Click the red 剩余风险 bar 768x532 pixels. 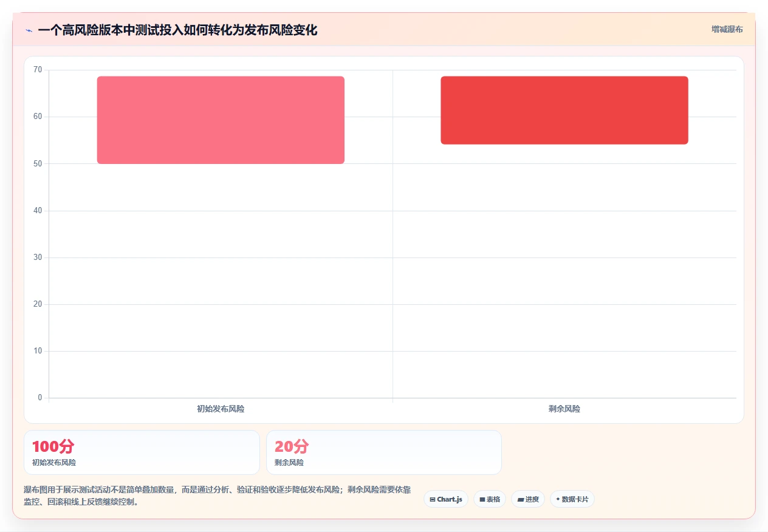coord(564,111)
